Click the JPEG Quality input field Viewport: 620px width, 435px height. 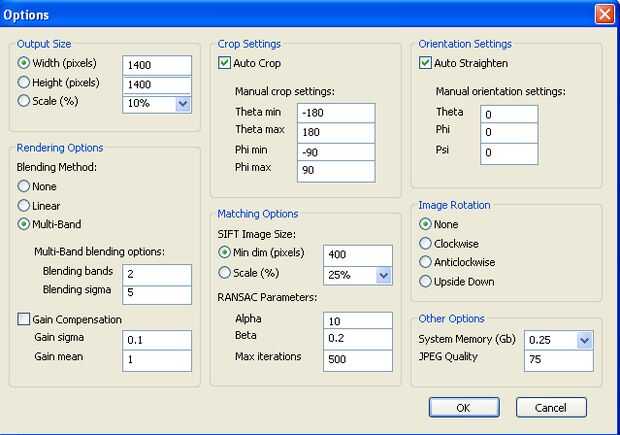(559, 360)
